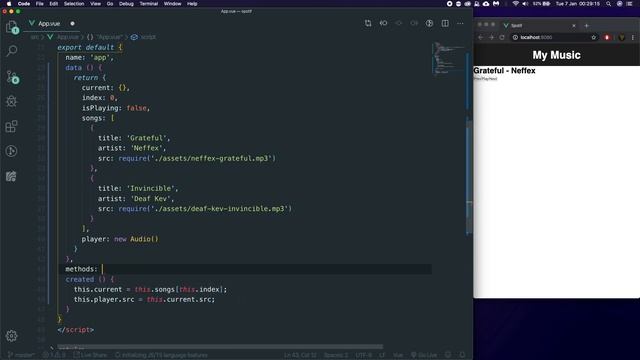Click the "title: 'Invincible'," line

click(138, 189)
